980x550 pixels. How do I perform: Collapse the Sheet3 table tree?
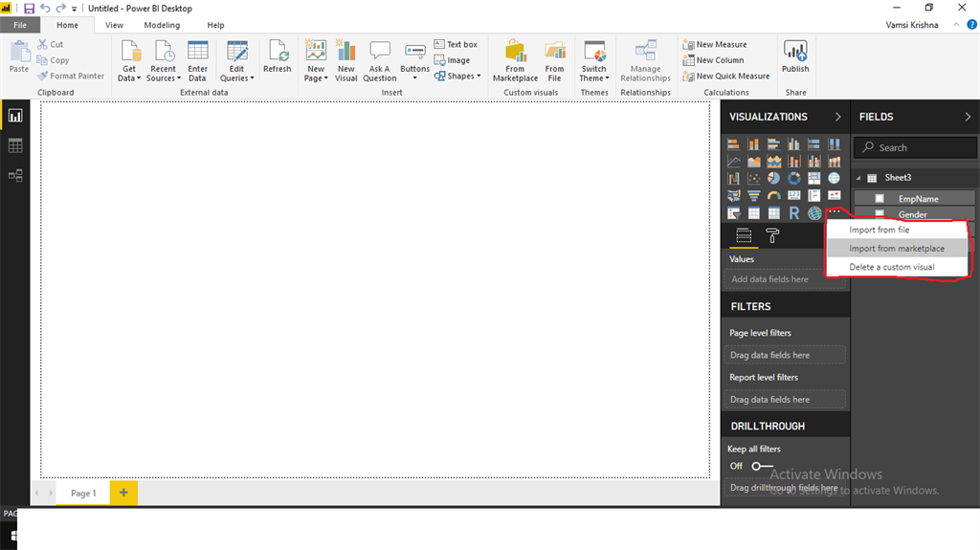pyautogui.click(x=858, y=178)
